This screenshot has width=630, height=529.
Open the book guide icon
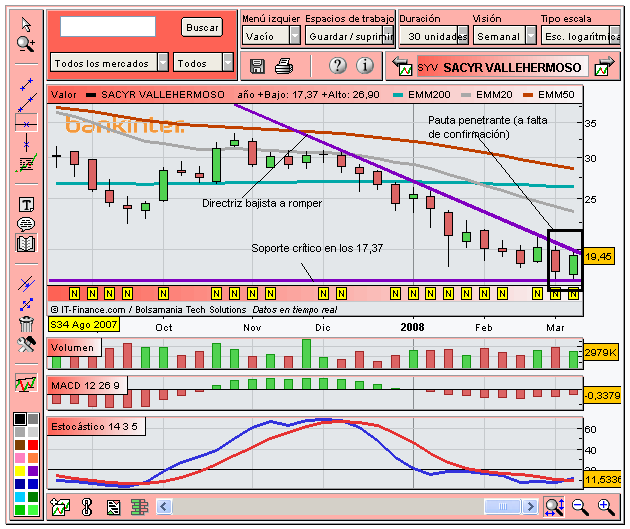tap(26, 243)
